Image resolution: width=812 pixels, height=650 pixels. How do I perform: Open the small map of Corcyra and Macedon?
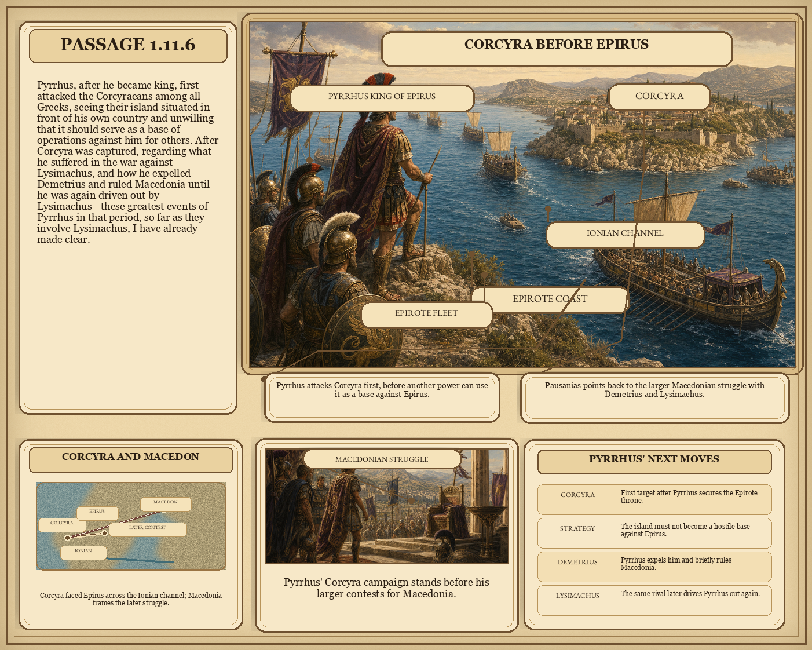[x=131, y=526]
